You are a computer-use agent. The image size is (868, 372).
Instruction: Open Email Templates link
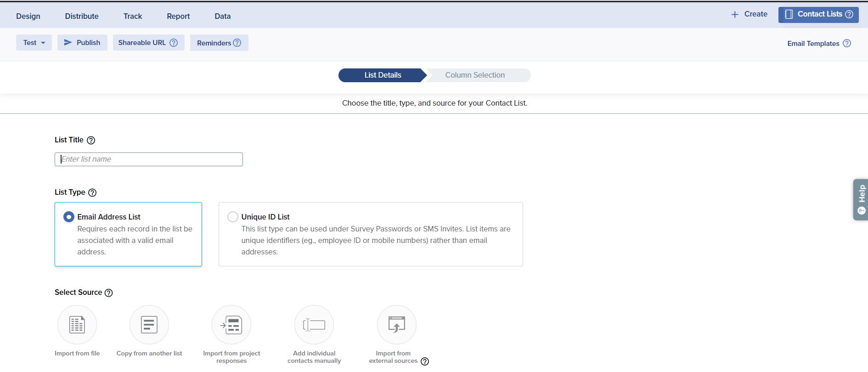coord(813,44)
